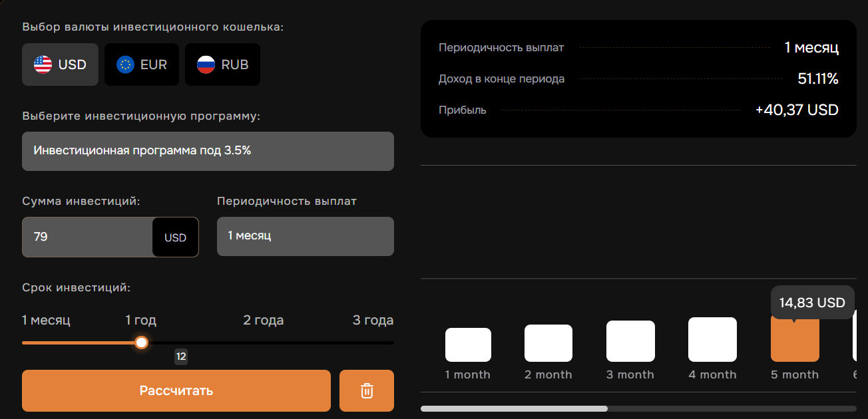Select the '2 года' term label
Image resolution: width=868 pixels, height=419 pixels.
[263, 321]
